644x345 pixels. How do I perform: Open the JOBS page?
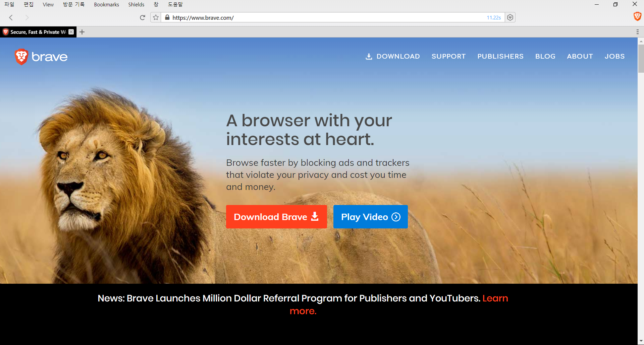click(x=614, y=56)
